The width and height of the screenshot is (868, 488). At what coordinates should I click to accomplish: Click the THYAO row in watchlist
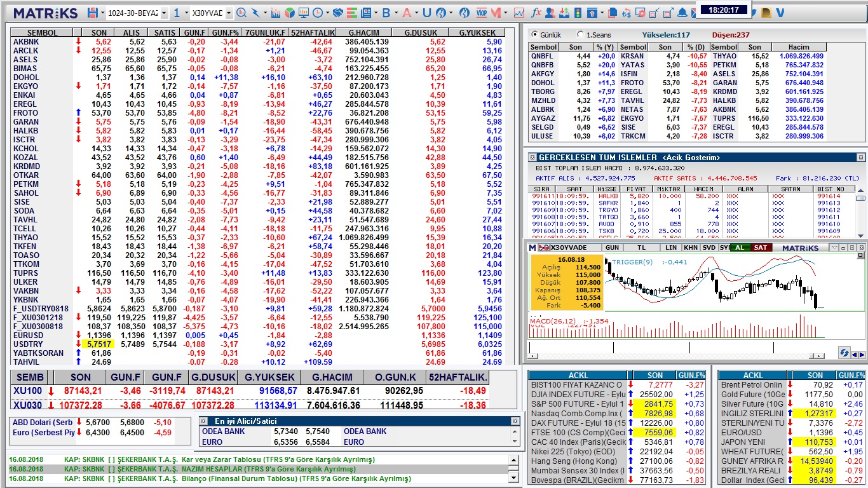click(x=257, y=237)
